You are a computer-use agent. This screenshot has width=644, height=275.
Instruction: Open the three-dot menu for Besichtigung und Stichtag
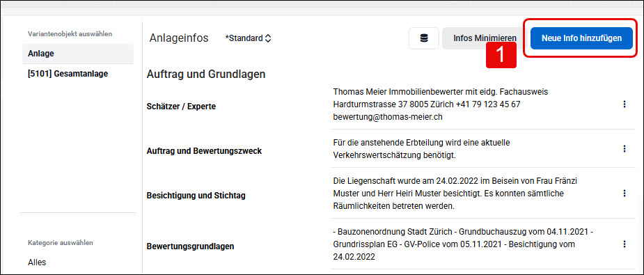click(x=625, y=193)
